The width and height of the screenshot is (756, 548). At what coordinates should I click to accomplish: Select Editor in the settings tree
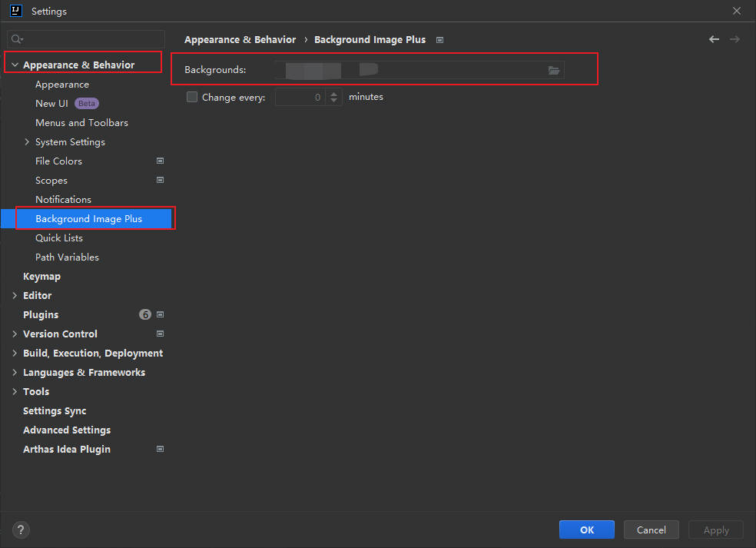pyautogui.click(x=37, y=295)
